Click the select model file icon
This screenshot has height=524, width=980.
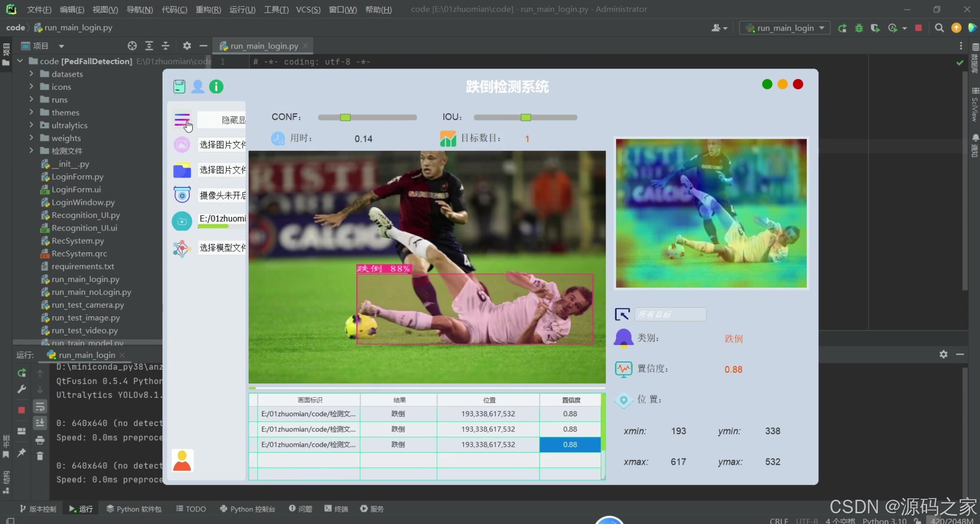tap(182, 248)
